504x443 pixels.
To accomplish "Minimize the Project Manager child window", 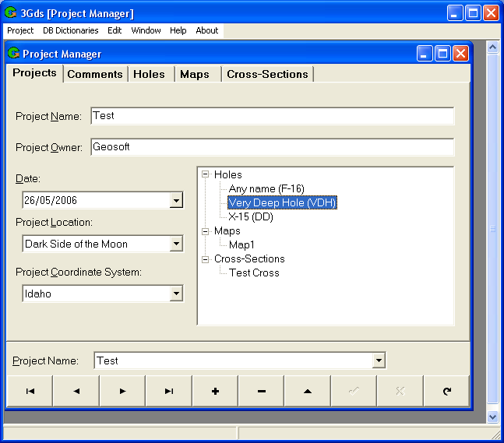I will pos(424,53).
